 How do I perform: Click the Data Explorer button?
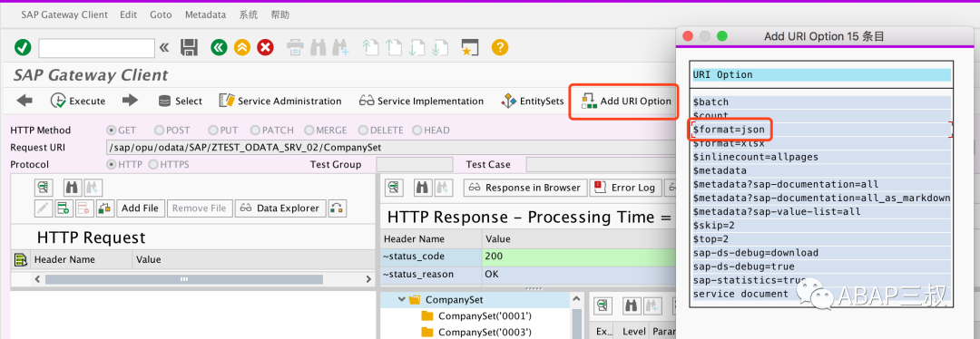coord(280,208)
